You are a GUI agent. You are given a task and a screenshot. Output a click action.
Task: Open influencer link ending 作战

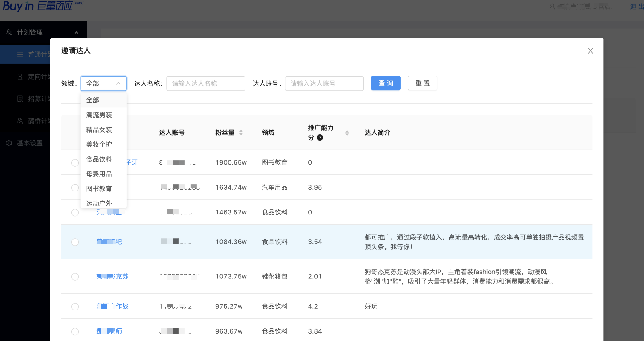(112, 306)
